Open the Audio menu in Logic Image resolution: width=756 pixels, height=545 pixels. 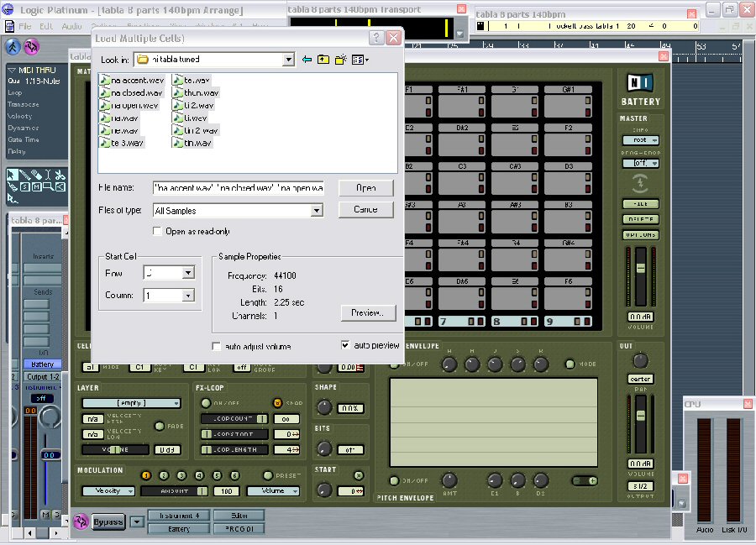[x=71, y=26]
